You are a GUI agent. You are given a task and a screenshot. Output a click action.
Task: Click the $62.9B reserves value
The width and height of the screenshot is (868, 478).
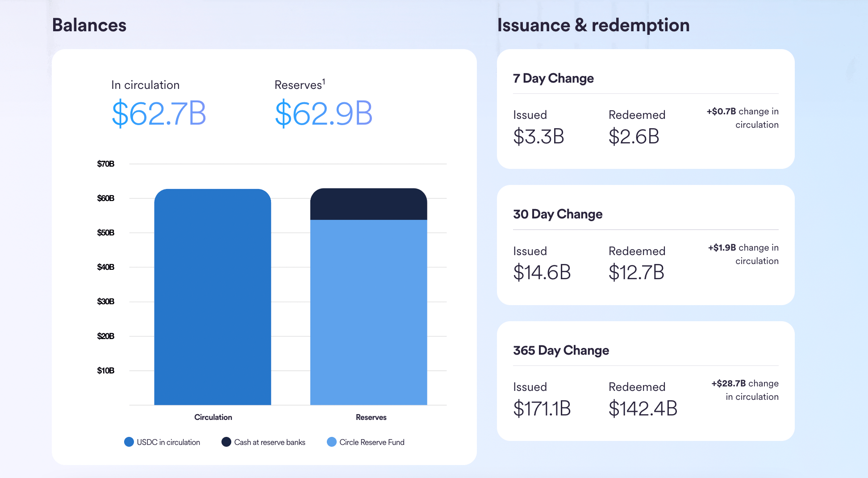pos(324,113)
